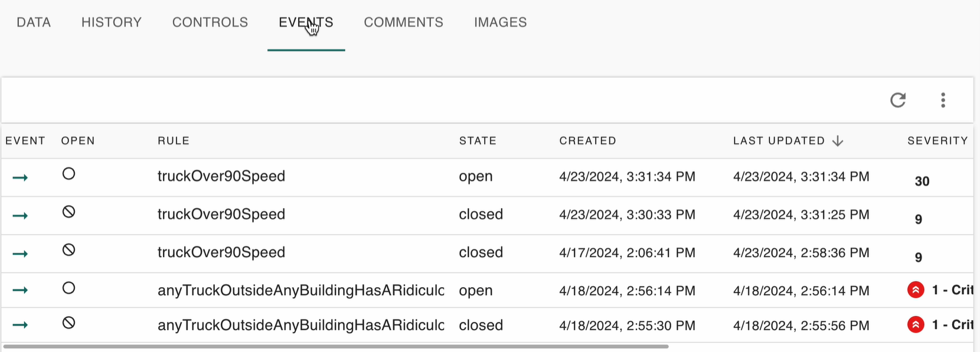Switch to the History tab
Screen dimensions: 980x352
(x=112, y=22)
